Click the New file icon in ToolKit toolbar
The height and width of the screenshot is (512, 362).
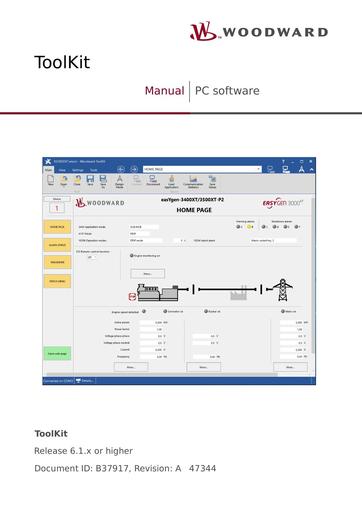coord(50,180)
